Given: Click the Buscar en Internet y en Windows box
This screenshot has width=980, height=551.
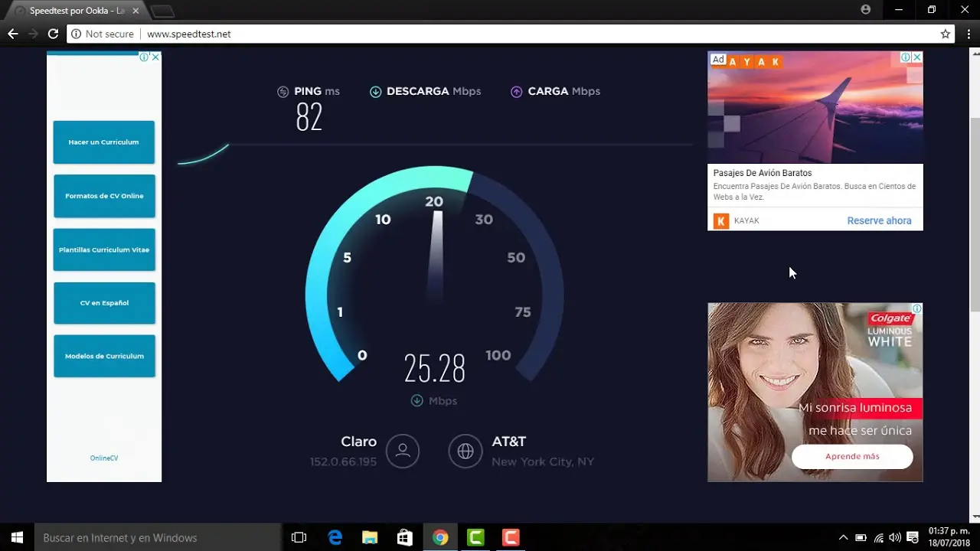Looking at the screenshot, I should (158, 537).
